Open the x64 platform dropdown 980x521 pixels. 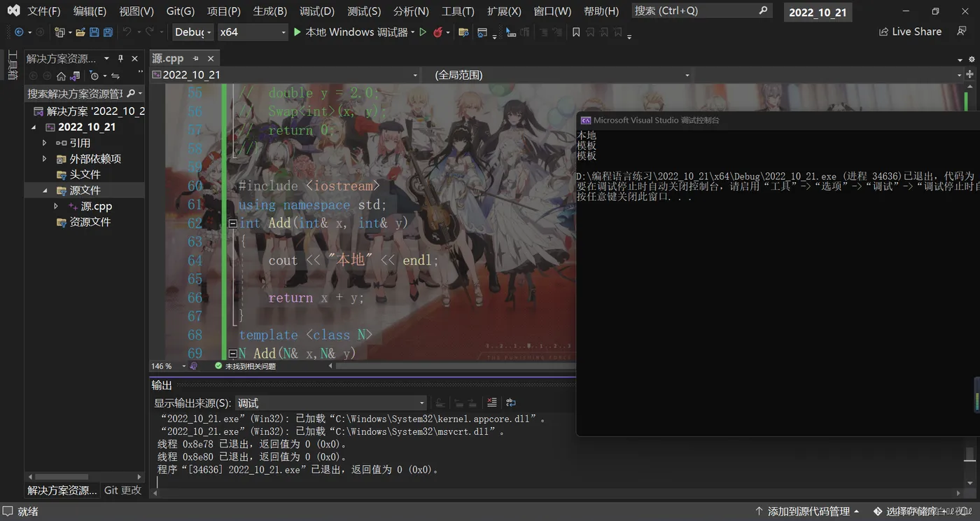tap(252, 32)
